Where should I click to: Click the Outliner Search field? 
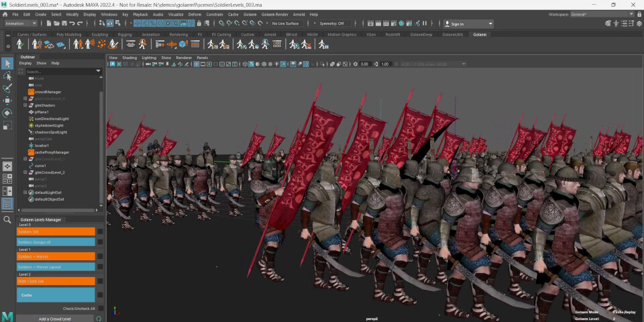pos(60,72)
